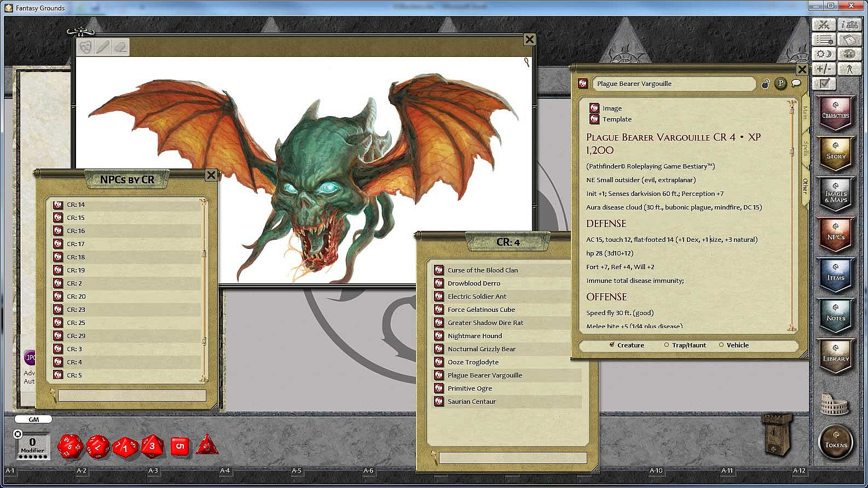Screen dimensions: 868x488
Task: Open the color palette icon
Action: click(849, 54)
